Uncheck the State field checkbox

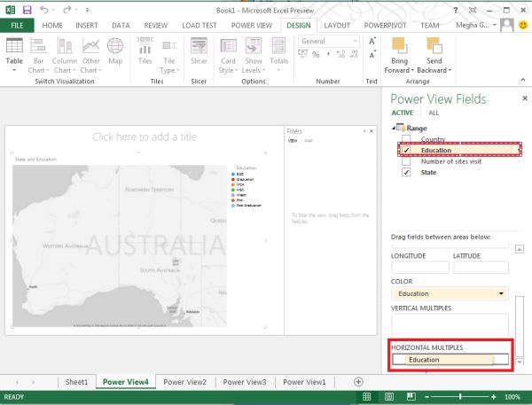point(406,172)
